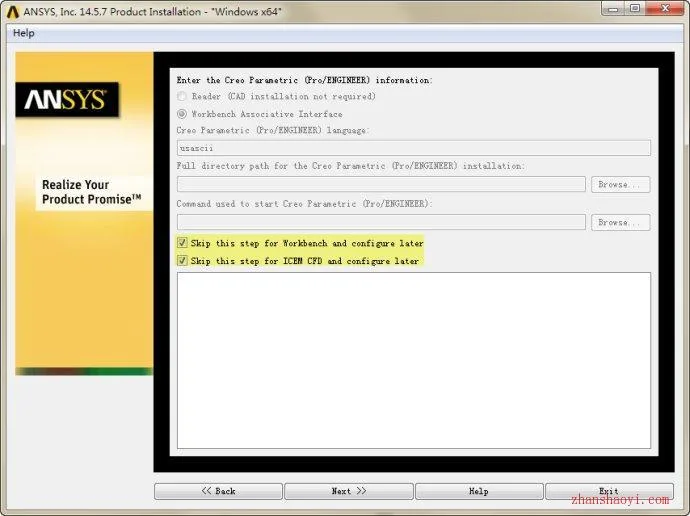Go Back to previous installation step
The height and width of the screenshot is (516, 690).
point(218,491)
